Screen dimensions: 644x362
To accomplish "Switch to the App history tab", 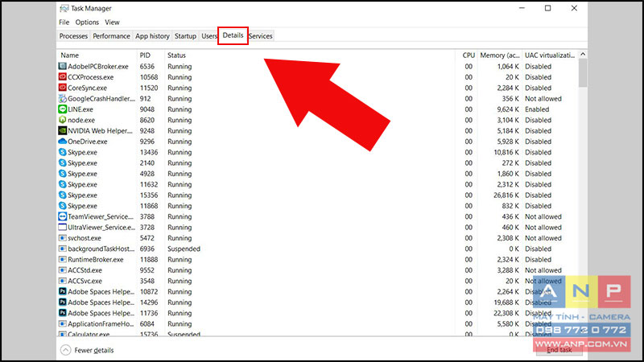I will 152,36.
